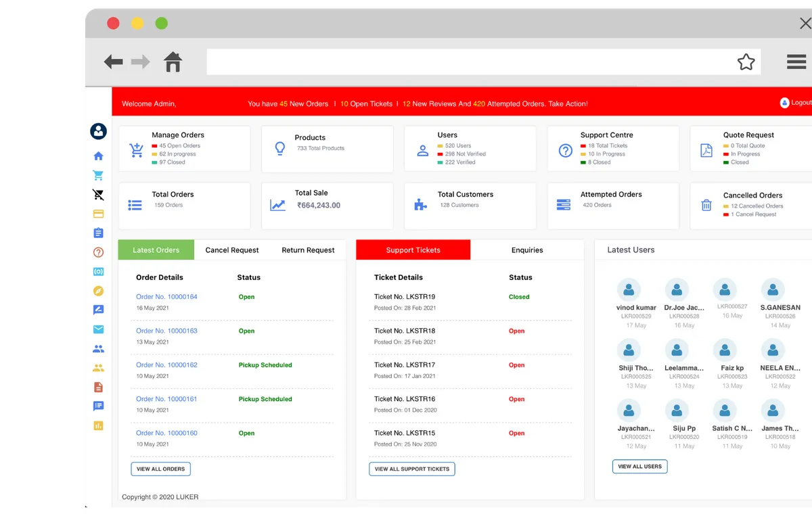Go back with the browser left arrow

(113, 62)
